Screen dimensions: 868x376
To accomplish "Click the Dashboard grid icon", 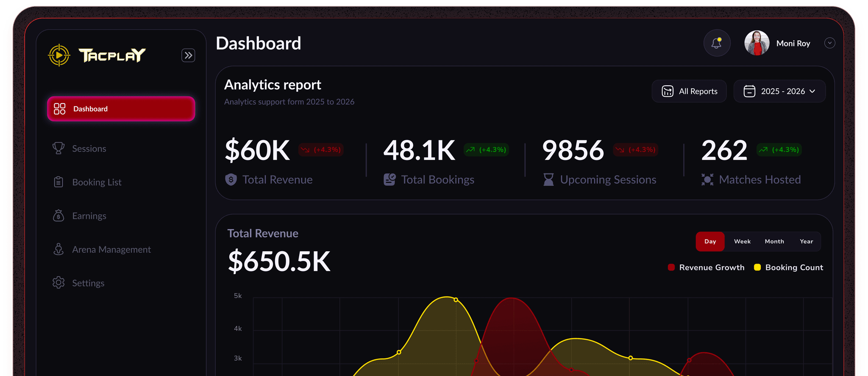I will 60,109.
